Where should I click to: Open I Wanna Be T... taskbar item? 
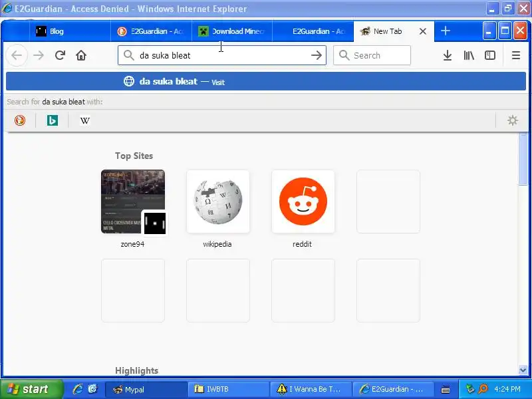click(x=310, y=389)
